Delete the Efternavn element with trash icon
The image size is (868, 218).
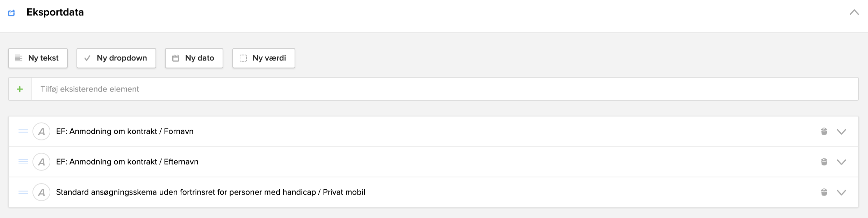click(x=824, y=162)
